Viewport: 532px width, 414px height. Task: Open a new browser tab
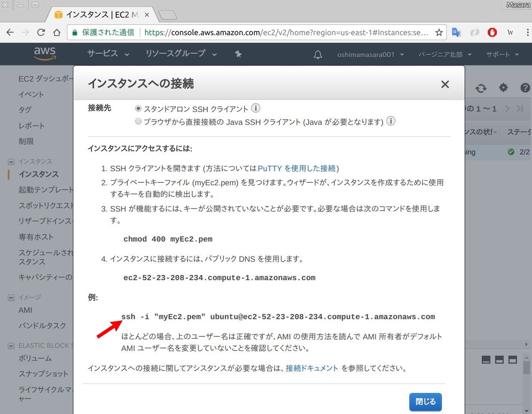pyautogui.click(x=167, y=15)
